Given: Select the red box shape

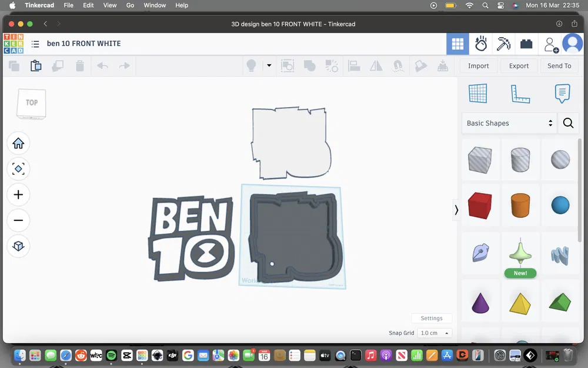Looking at the screenshot, I should coord(480,205).
